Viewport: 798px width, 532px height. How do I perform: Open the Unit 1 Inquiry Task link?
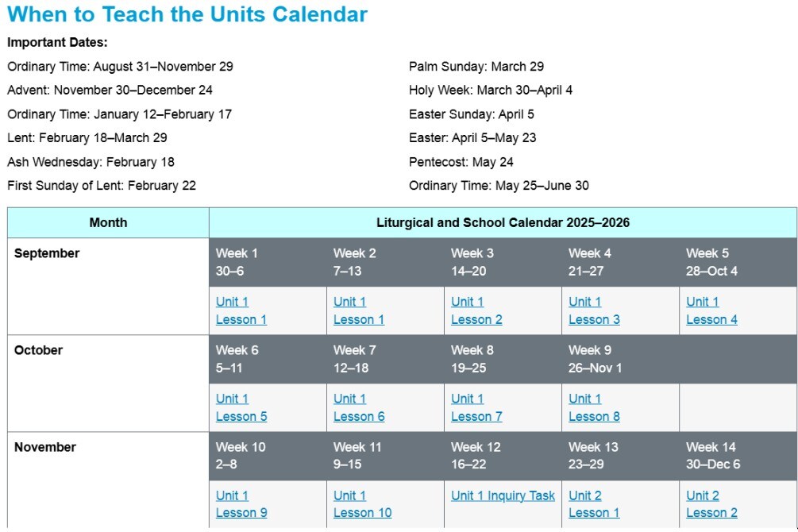[x=503, y=495]
